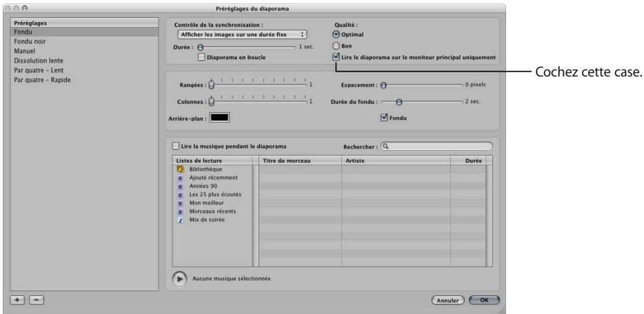Confirm with the OK button
The height and width of the screenshot is (314, 644).
(x=484, y=300)
